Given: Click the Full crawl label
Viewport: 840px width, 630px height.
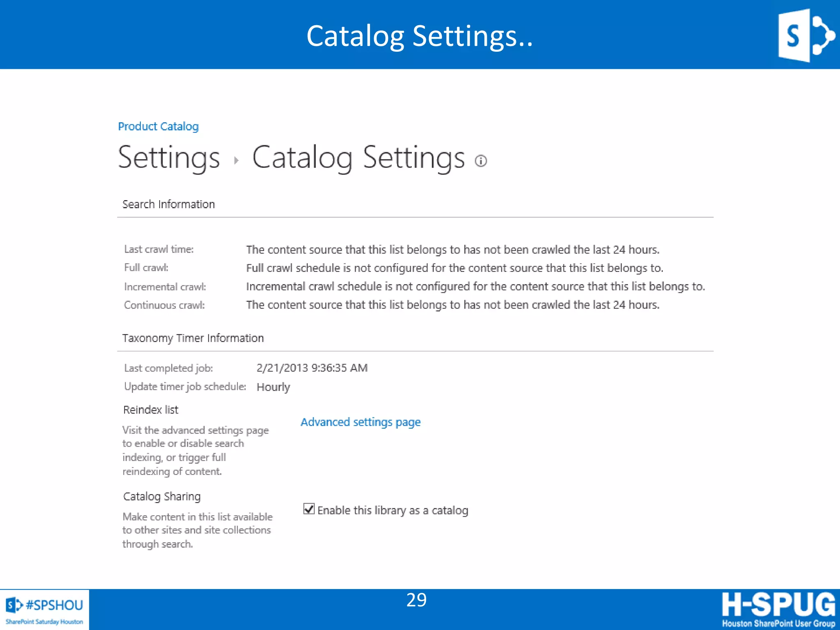Looking at the screenshot, I should click(146, 268).
